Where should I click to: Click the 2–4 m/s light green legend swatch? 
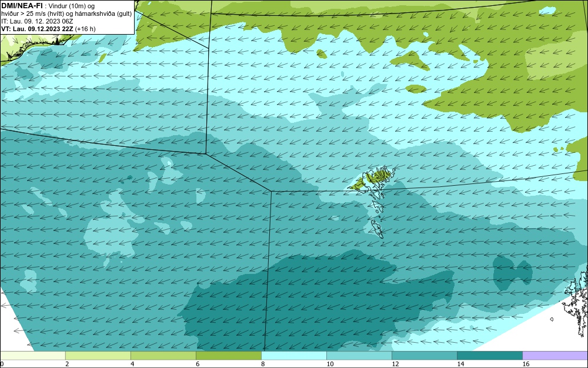pos(98,356)
